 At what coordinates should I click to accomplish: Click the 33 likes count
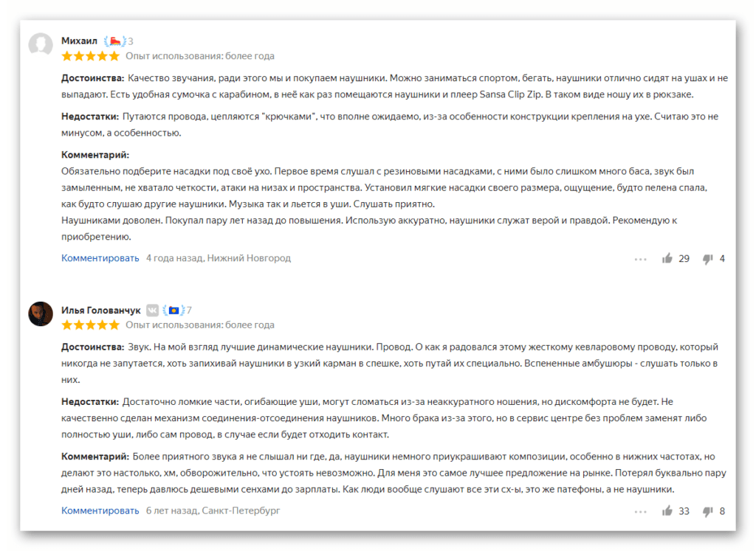pyautogui.click(x=684, y=511)
